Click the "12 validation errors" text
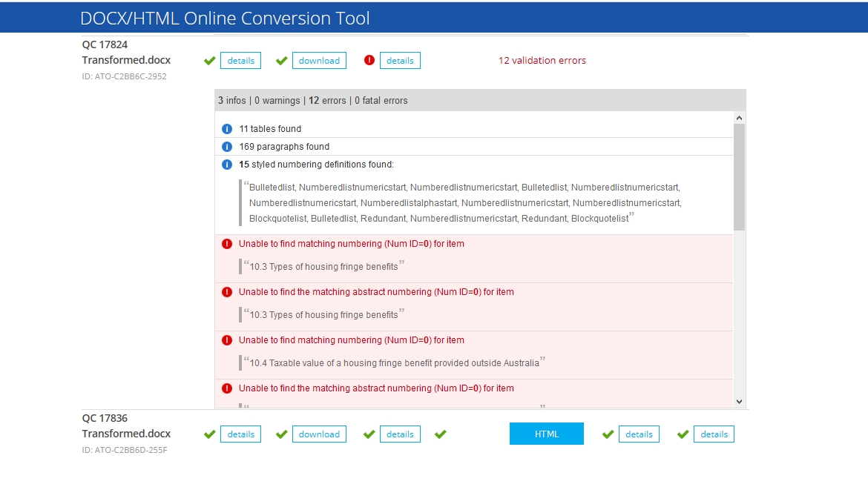 click(x=542, y=61)
